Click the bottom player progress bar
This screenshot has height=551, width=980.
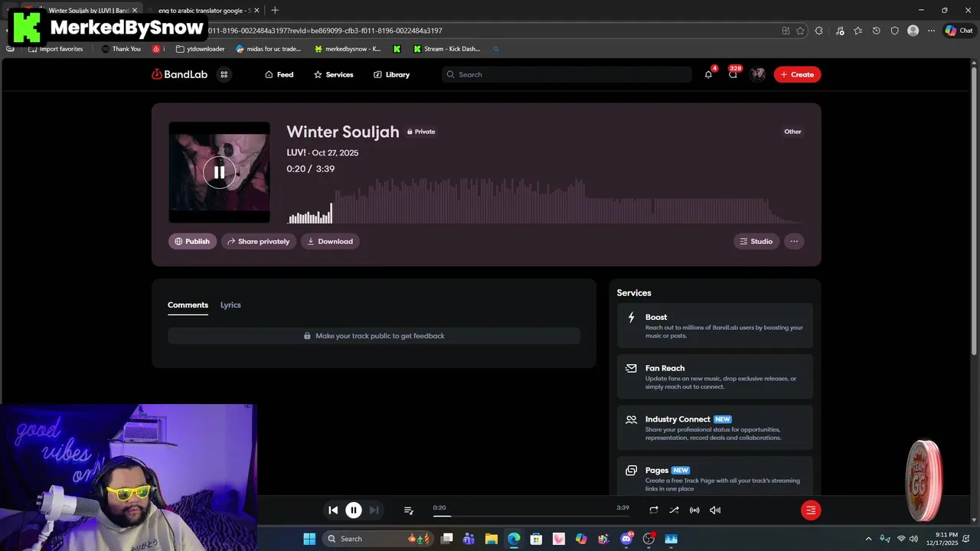coord(531,516)
